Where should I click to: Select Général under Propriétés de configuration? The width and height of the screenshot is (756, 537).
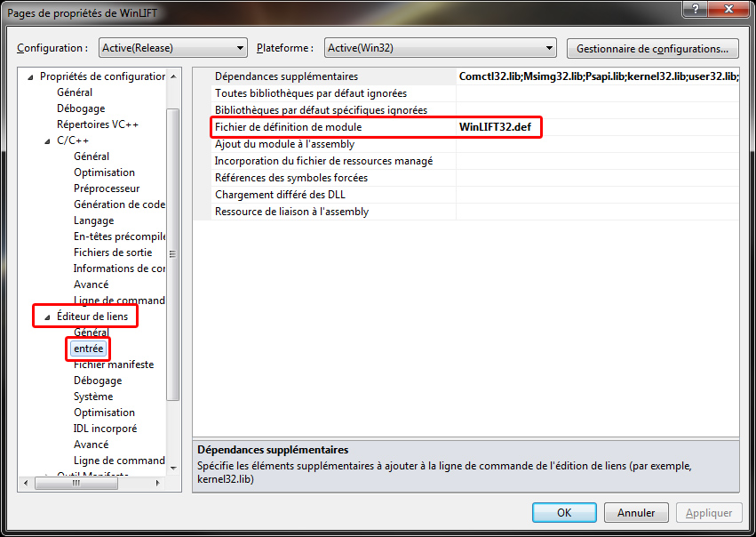coord(75,92)
